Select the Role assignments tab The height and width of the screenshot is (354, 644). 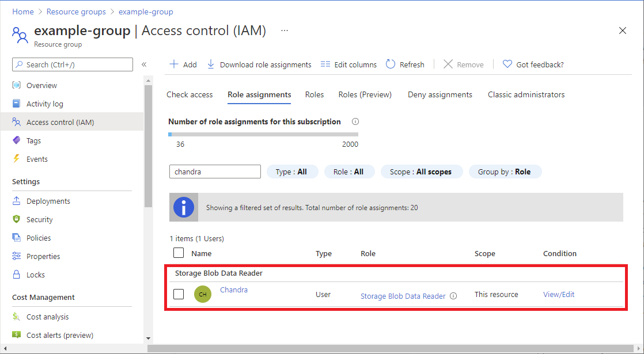pyautogui.click(x=259, y=95)
